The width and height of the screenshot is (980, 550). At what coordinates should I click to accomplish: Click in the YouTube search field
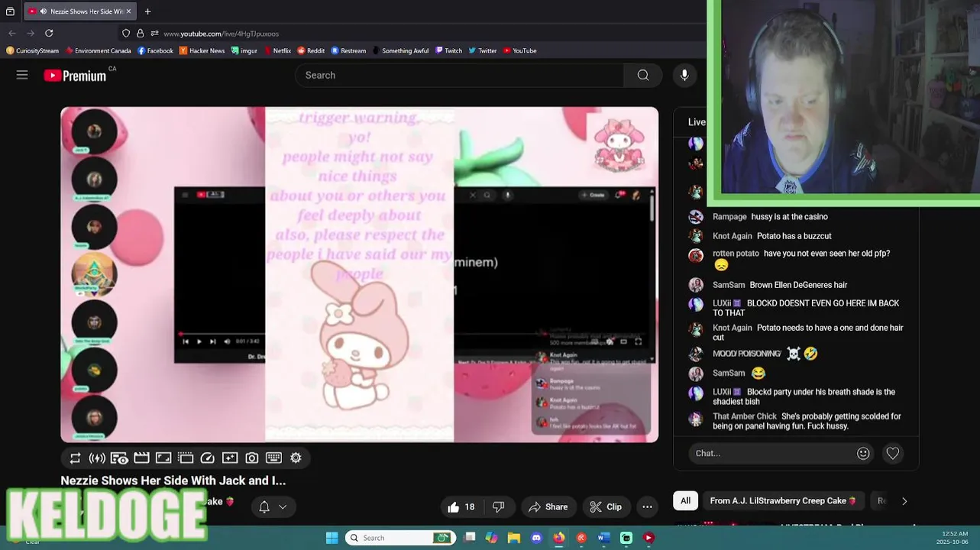(459, 75)
